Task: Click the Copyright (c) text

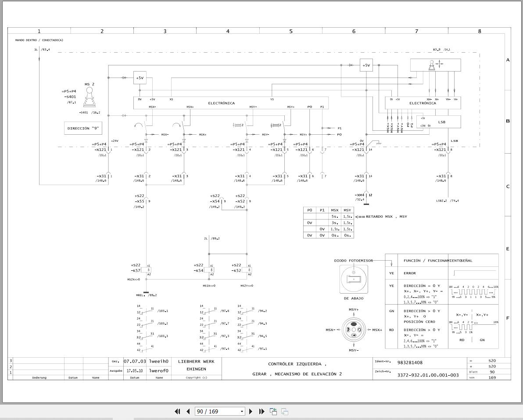Action: point(197,377)
